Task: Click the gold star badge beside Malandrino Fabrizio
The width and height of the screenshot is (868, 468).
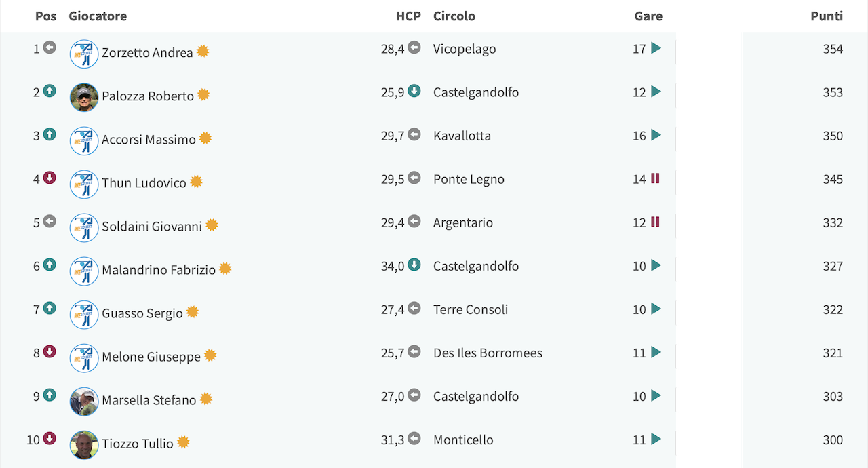Action: [225, 269]
